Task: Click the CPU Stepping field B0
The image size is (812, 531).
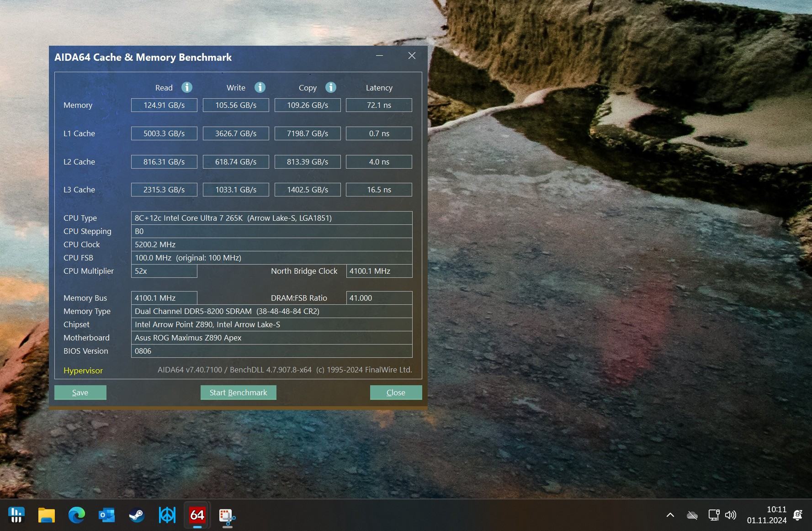Action: [271, 231]
